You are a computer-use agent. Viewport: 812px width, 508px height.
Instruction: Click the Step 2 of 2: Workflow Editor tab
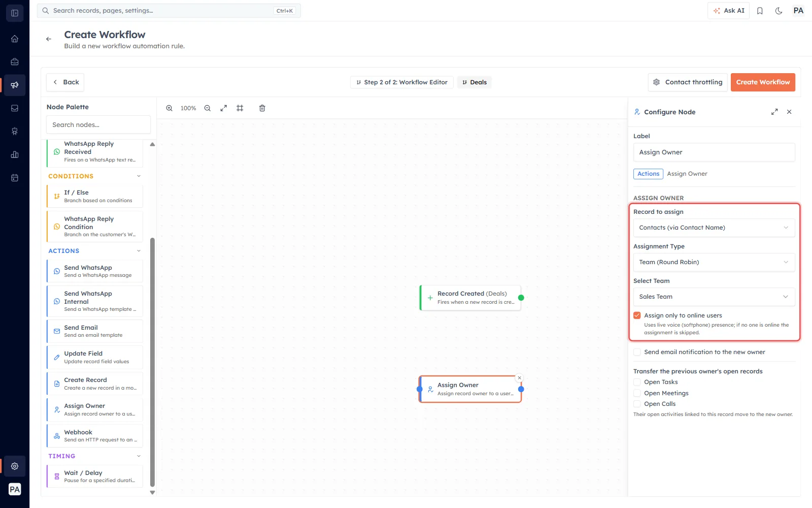point(402,82)
